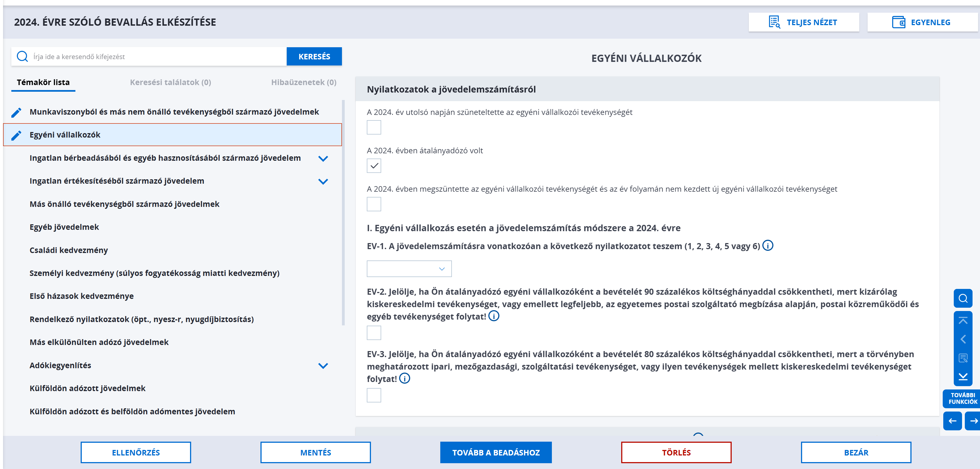The image size is (980, 469).
Task: Save with the MENTÉS button
Action: coord(315,452)
